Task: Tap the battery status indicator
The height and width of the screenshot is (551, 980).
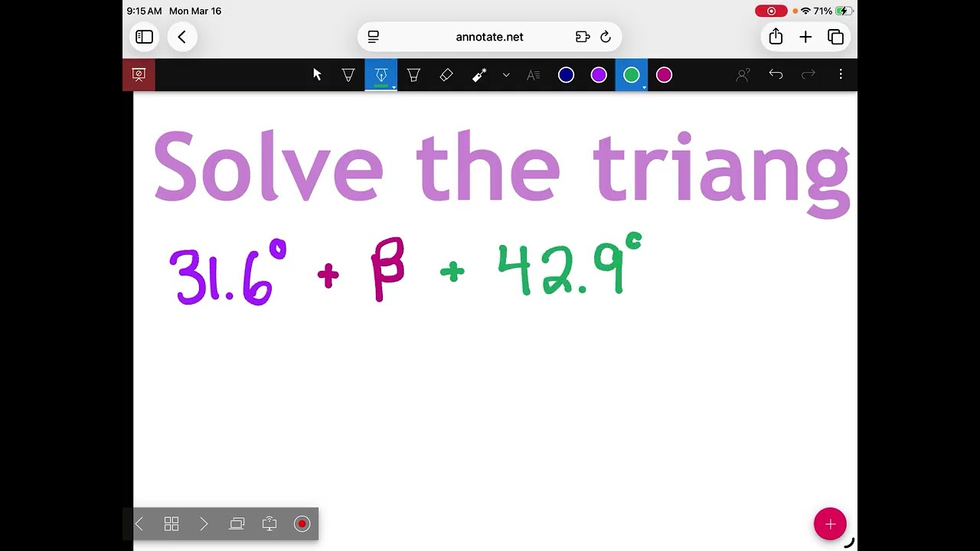Action: [844, 11]
